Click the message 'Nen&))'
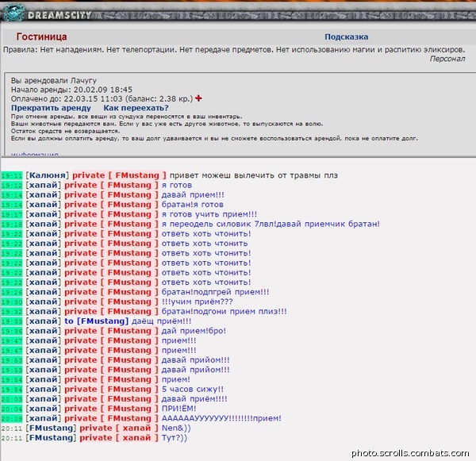The image size is (476, 461). click(x=176, y=428)
